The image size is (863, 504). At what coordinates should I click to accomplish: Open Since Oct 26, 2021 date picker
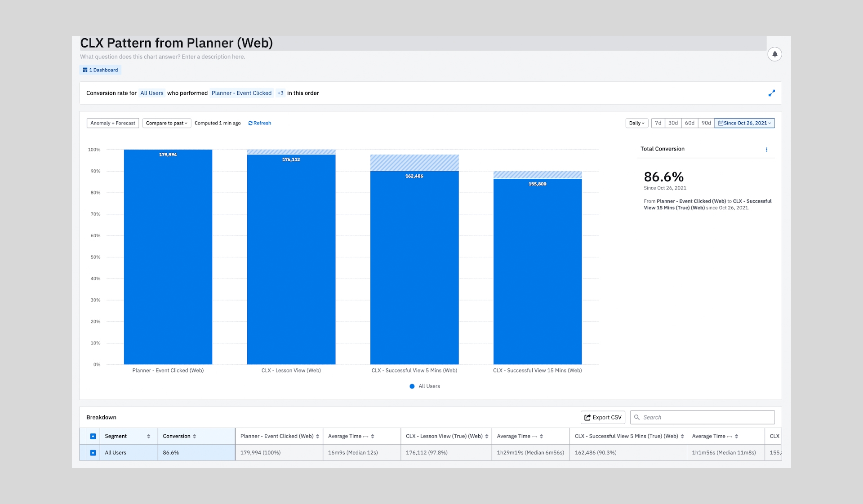[744, 123]
